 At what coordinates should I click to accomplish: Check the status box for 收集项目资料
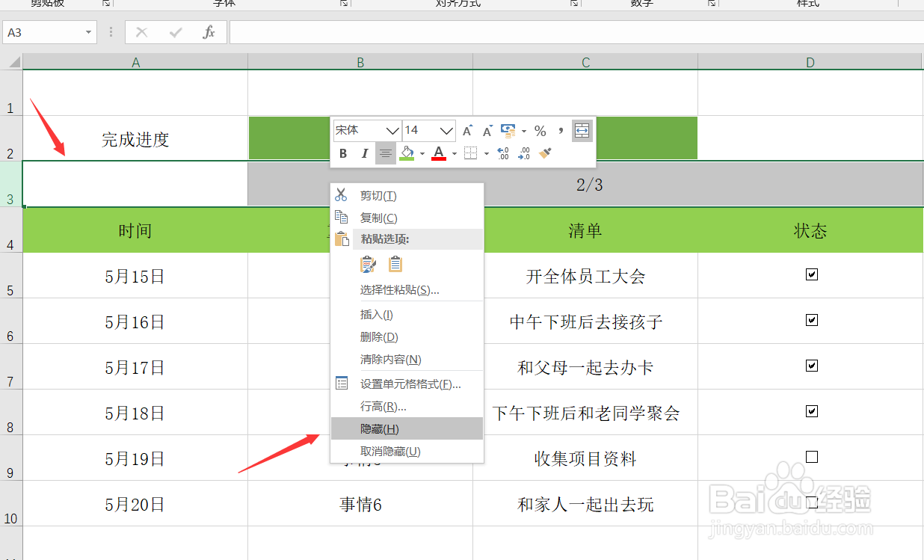[811, 458]
